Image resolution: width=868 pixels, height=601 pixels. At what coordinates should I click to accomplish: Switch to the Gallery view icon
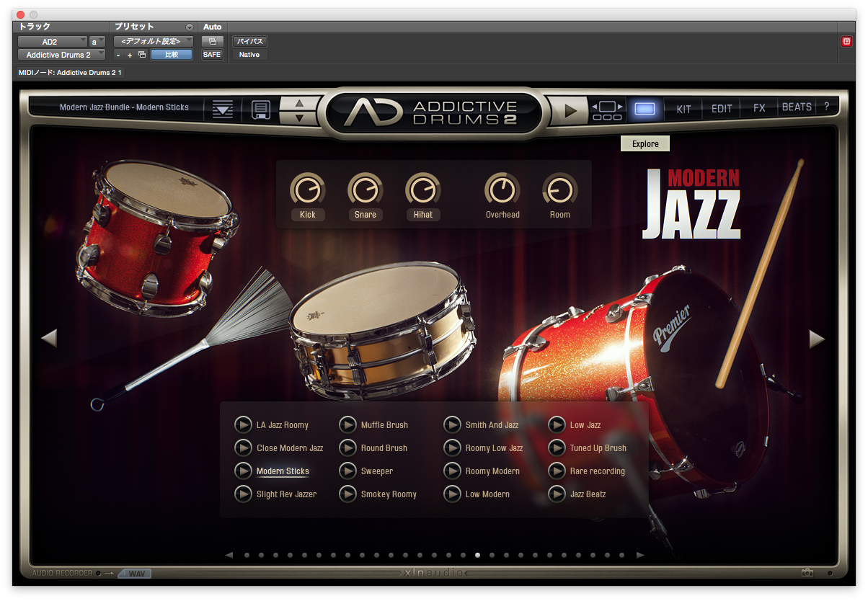coord(608,110)
